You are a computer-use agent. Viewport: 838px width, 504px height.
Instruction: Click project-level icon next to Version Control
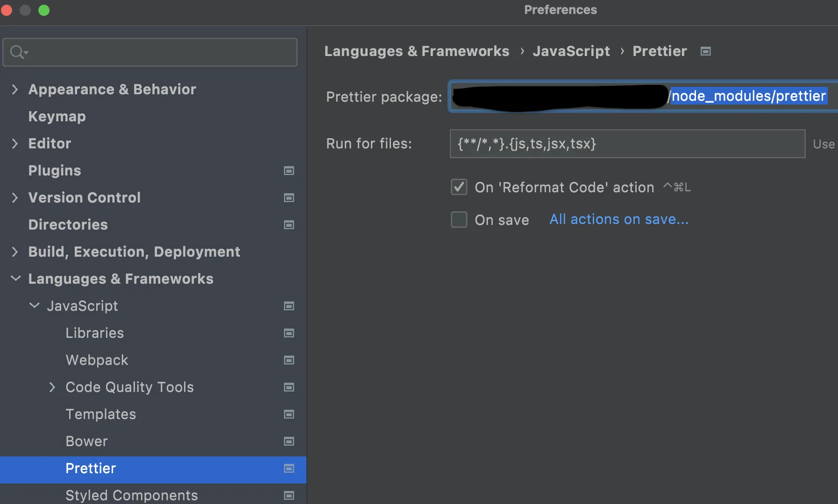(x=289, y=198)
